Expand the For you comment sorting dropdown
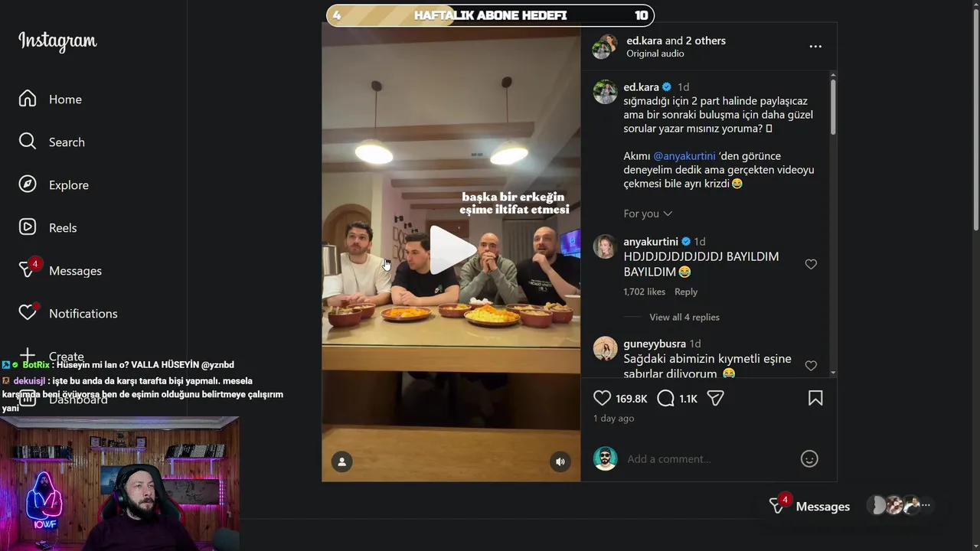 coord(648,214)
